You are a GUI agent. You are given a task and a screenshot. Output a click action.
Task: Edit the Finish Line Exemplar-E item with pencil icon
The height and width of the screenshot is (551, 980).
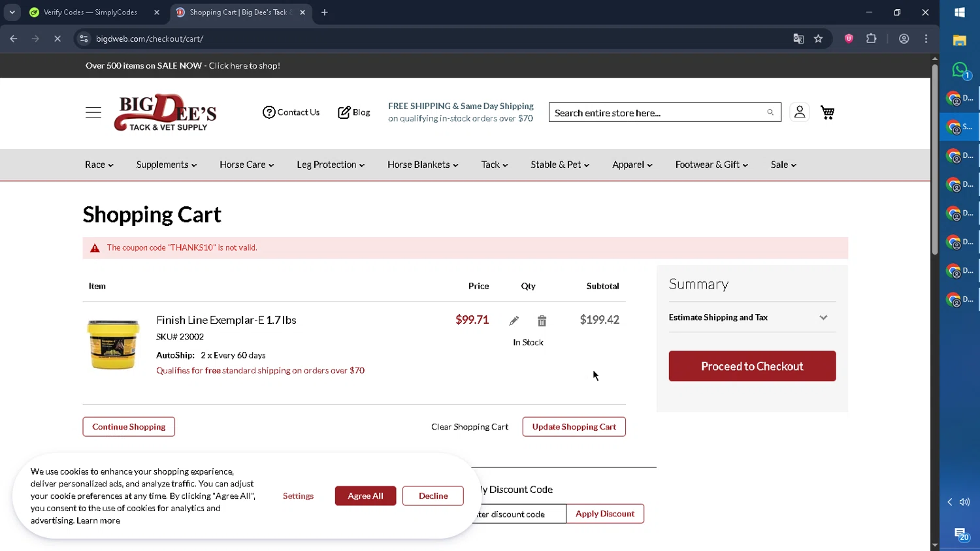[x=514, y=321]
